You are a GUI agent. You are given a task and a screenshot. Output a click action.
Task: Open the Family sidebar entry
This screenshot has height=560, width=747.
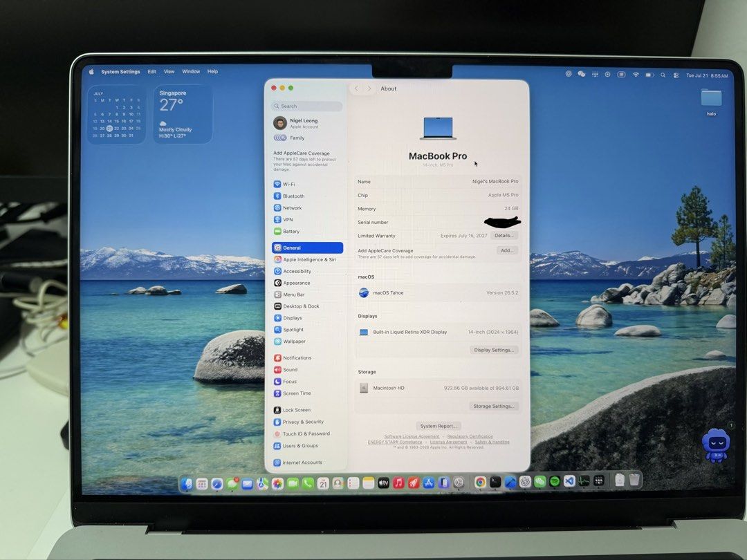(289, 138)
